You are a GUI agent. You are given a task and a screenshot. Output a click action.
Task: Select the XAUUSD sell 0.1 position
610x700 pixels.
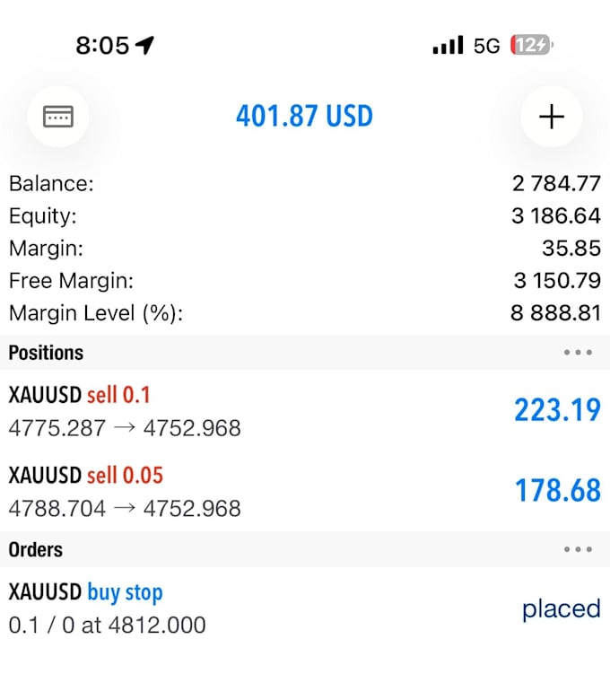(305, 411)
